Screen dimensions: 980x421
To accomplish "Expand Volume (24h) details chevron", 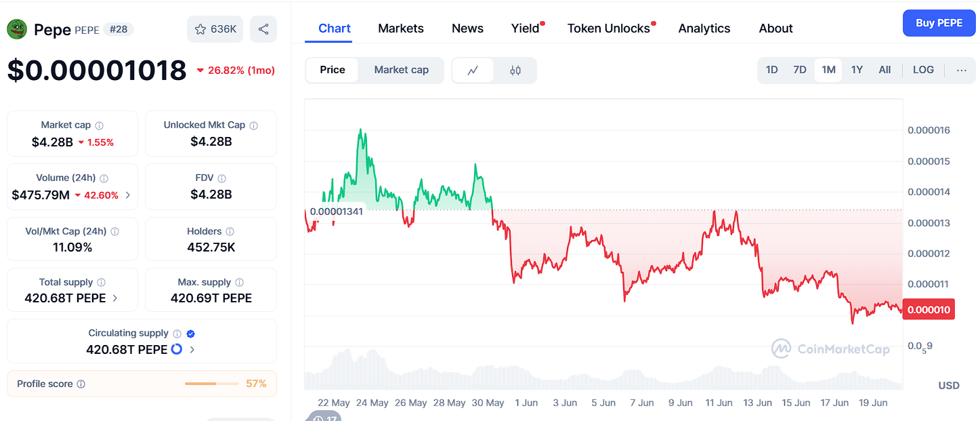I will 128,195.
